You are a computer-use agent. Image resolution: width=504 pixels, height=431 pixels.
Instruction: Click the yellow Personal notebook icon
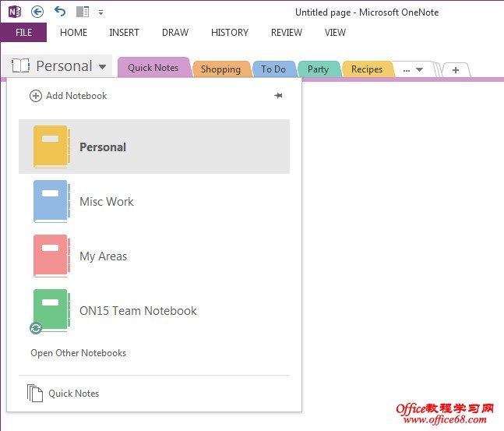click(51, 147)
